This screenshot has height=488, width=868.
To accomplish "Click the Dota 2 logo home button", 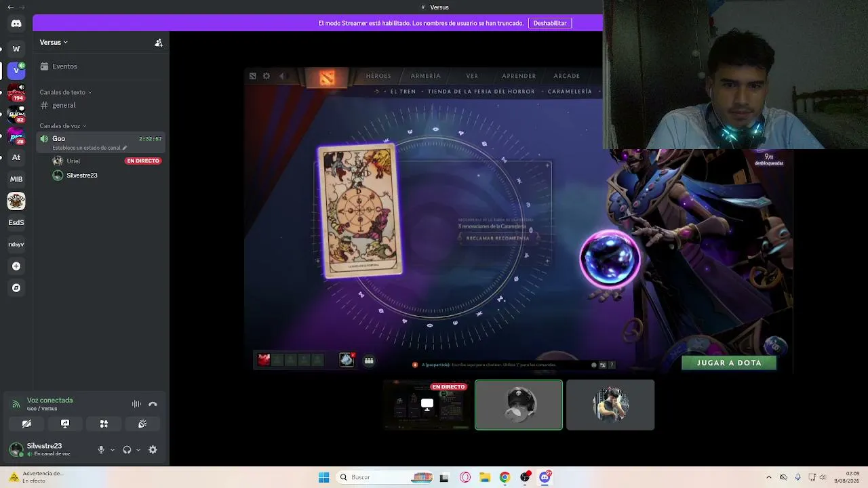I will coord(328,78).
